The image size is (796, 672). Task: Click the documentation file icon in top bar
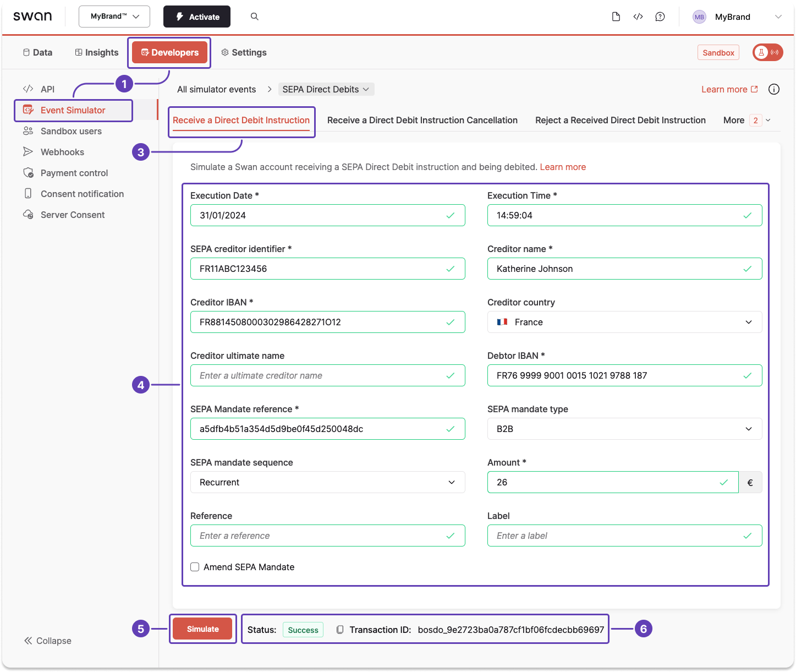(616, 17)
